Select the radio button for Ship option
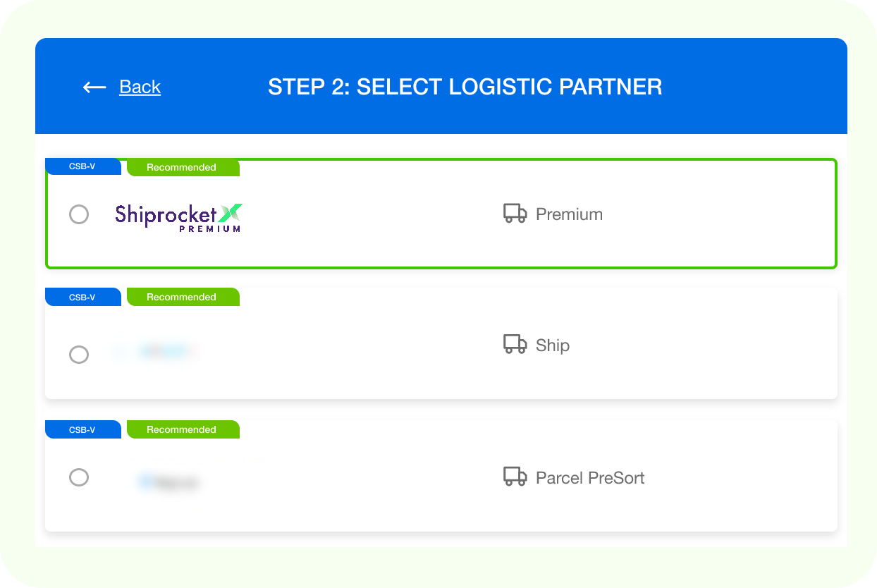877x588 pixels. [x=79, y=354]
